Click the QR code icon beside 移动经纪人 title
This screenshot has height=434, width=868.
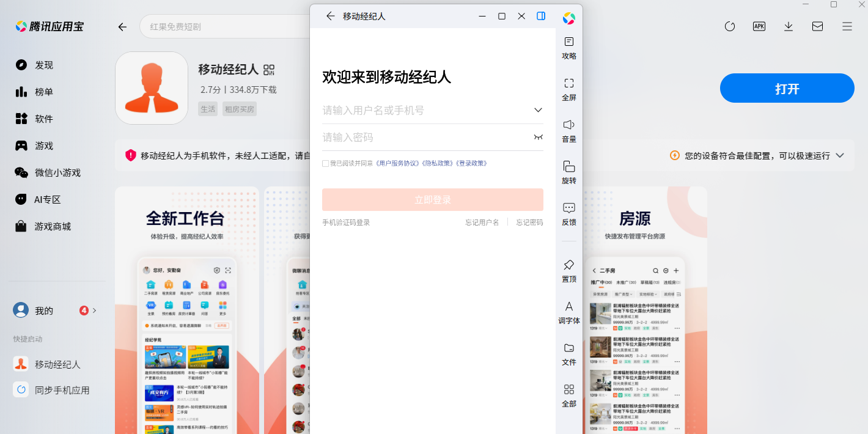coord(269,70)
